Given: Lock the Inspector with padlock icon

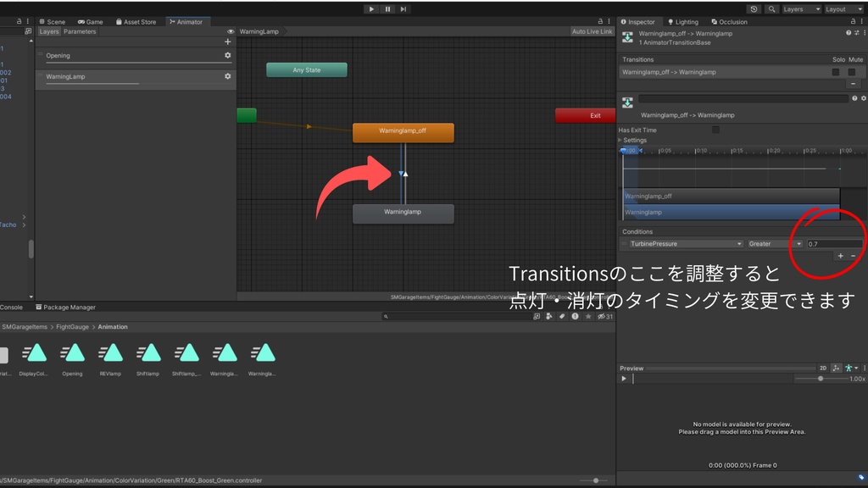Looking at the screenshot, I should (x=853, y=21).
